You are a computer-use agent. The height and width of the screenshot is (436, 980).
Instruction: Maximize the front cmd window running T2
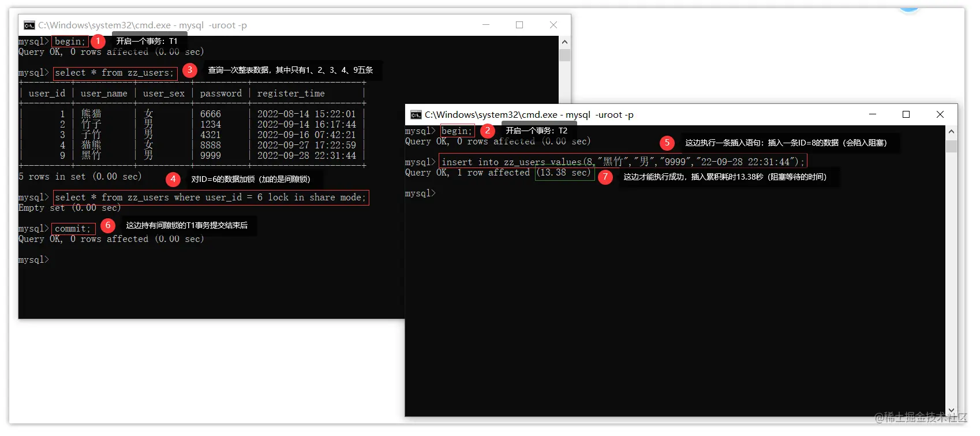906,114
